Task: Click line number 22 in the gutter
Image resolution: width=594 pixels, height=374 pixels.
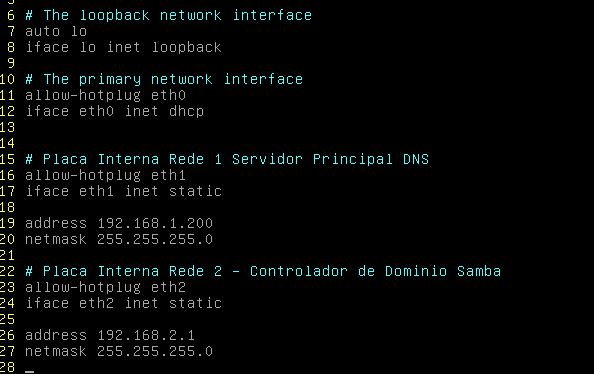Action: 7,271
